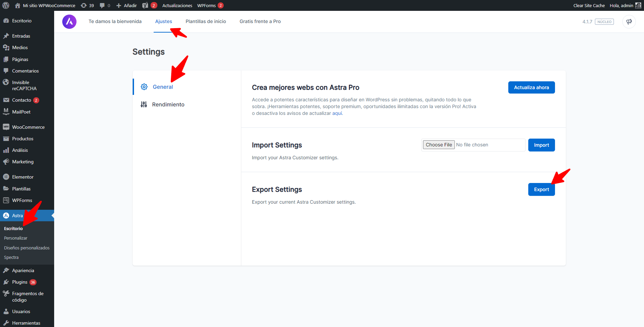
Task: Click the Astra sidebar menu item
Action: (27, 216)
